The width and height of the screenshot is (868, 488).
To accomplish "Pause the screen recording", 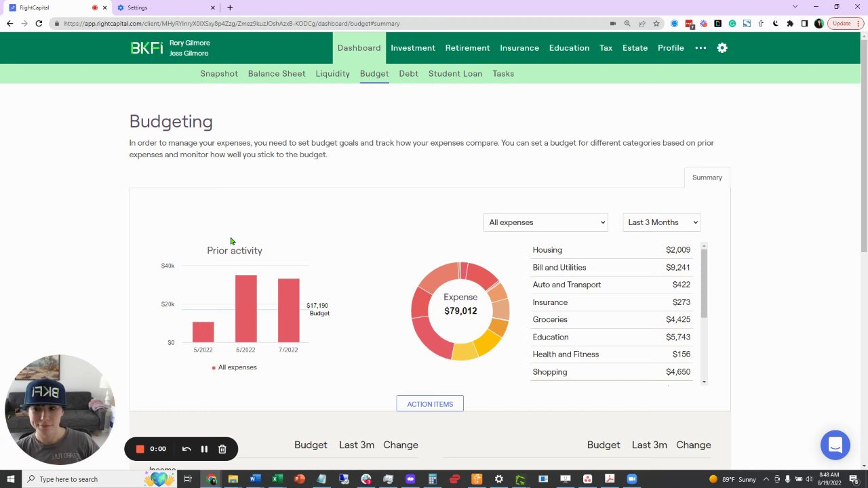I will click(204, 449).
